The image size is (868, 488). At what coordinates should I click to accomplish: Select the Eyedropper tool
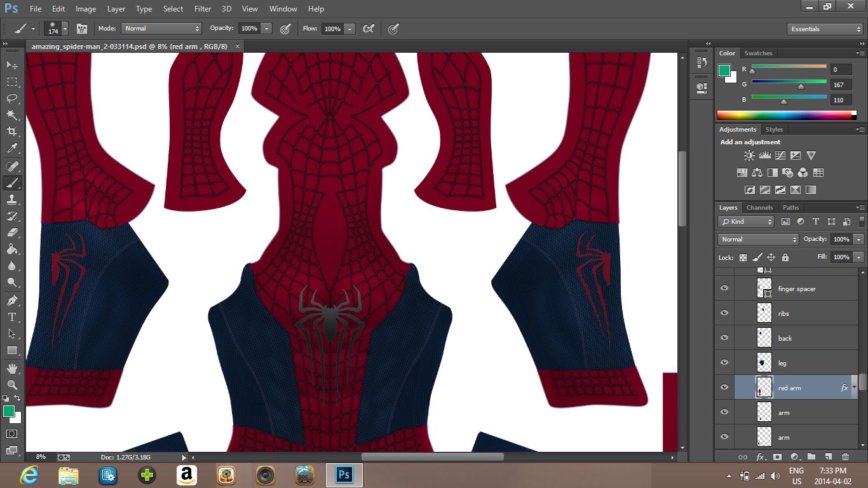[12, 148]
